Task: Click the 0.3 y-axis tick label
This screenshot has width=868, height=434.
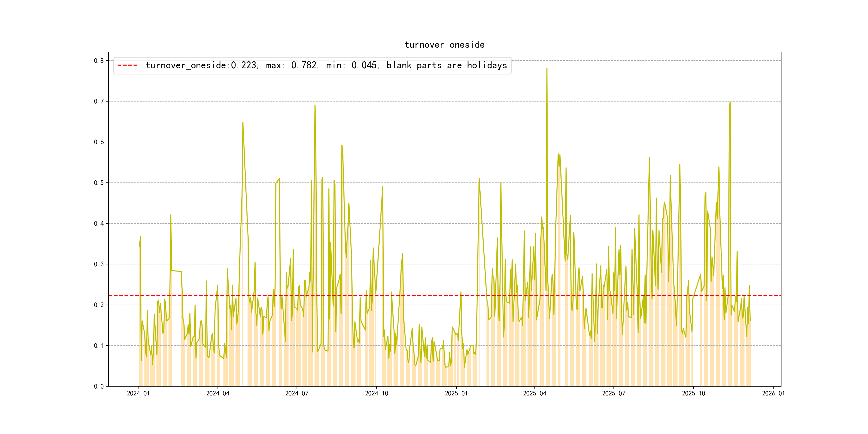Action: pos(99,264)
